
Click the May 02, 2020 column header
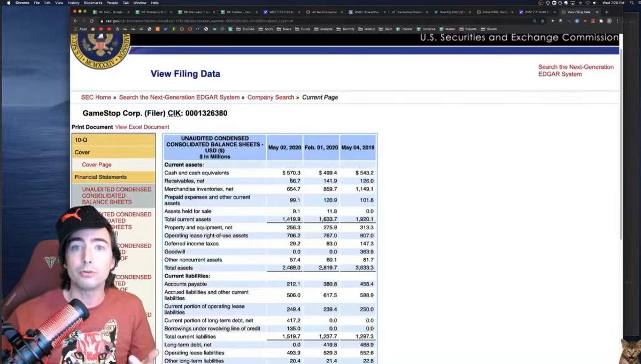(284, 148)
